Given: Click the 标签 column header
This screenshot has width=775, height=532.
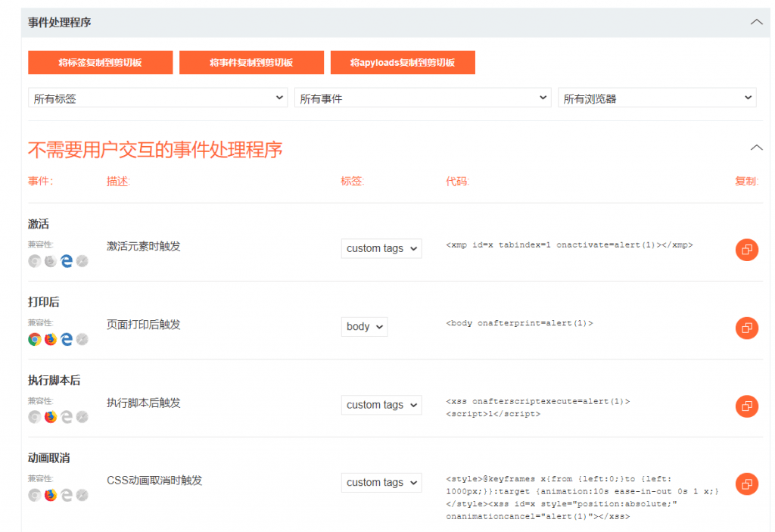Looking at the screenshot, I should (353, 182).
